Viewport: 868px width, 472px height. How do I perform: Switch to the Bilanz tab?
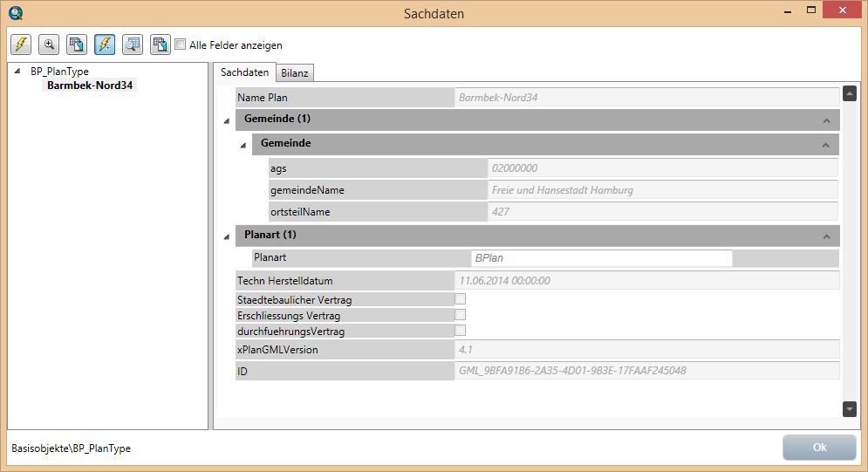click(295, 73)
